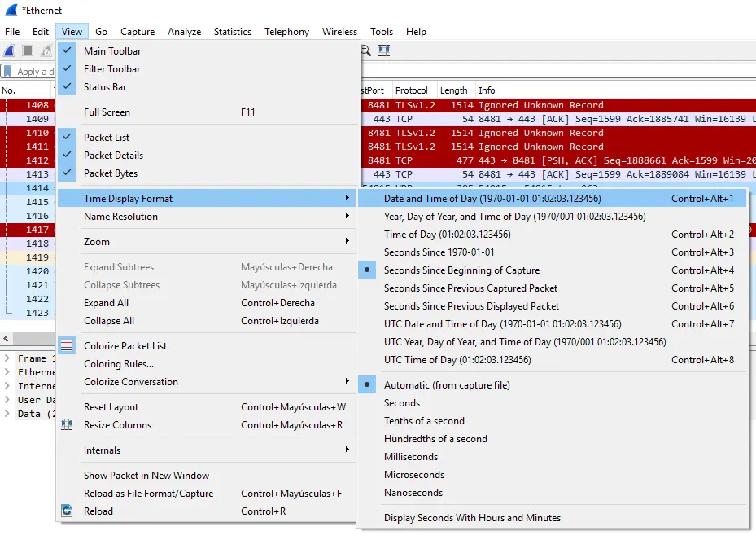756x540 pixels.
Task: Open the Telephony menu
Action: [287, 32]
